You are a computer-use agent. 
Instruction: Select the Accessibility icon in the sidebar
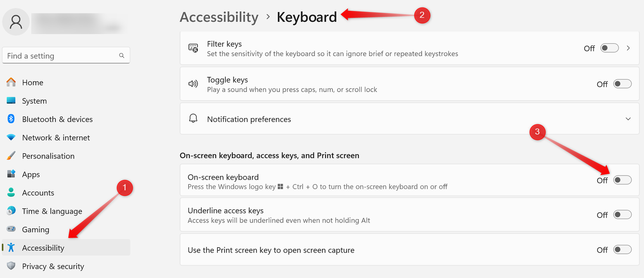coord(11,248)
